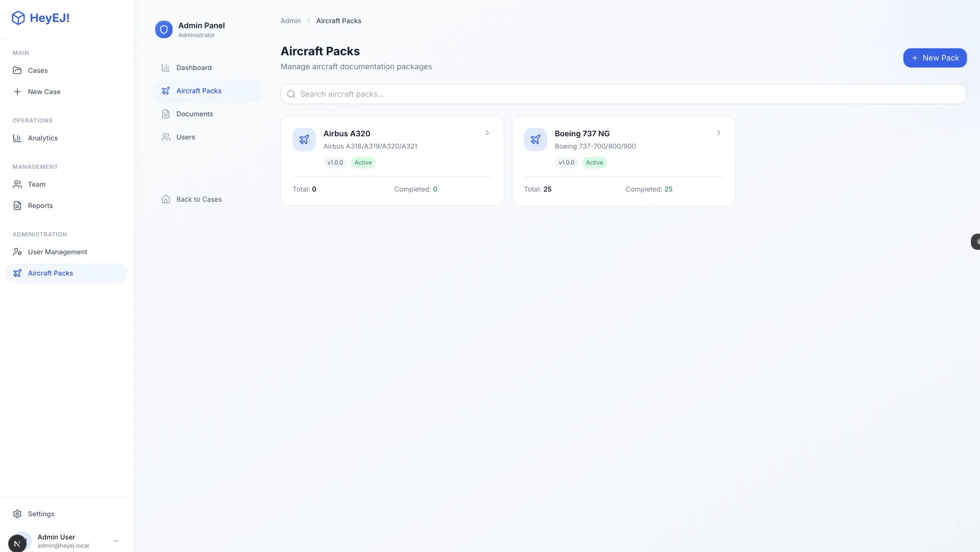Select Users in the admin panel menu

(185, 137)
